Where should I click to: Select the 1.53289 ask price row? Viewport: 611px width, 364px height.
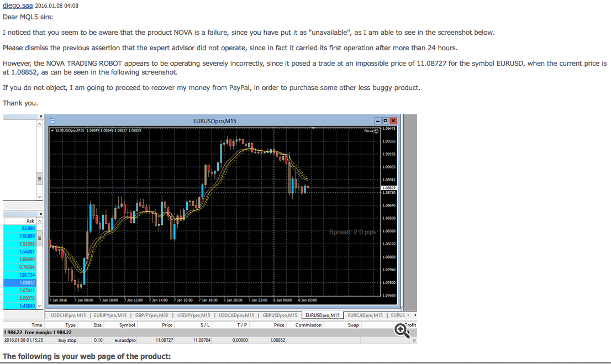click(x=19, y=244)
